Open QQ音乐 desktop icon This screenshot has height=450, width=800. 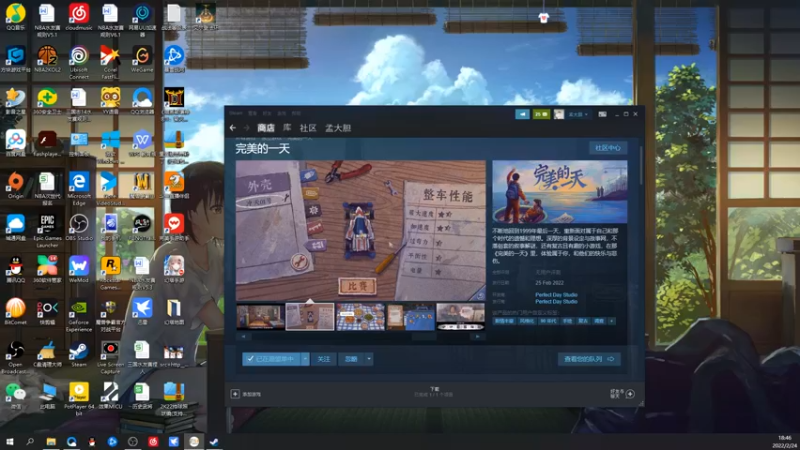[15, 17]
